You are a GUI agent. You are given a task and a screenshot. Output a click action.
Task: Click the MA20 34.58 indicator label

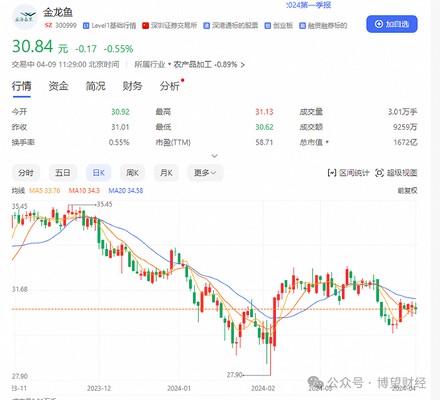pyautogui.click(x=126, y=191)
